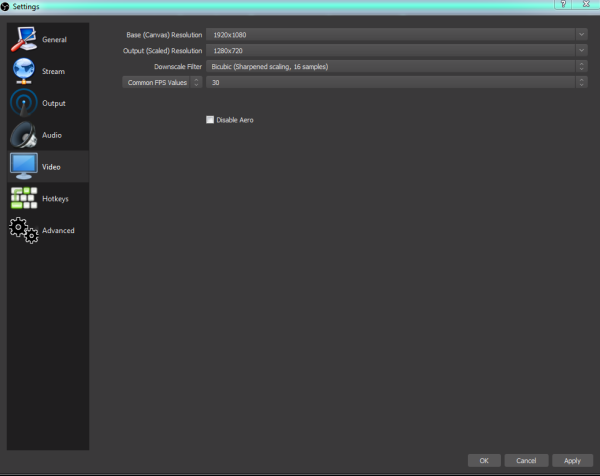Expand Base (Canvas) Resolution dropdown arrow
This screenshot has width=600, height=476.
581,34
